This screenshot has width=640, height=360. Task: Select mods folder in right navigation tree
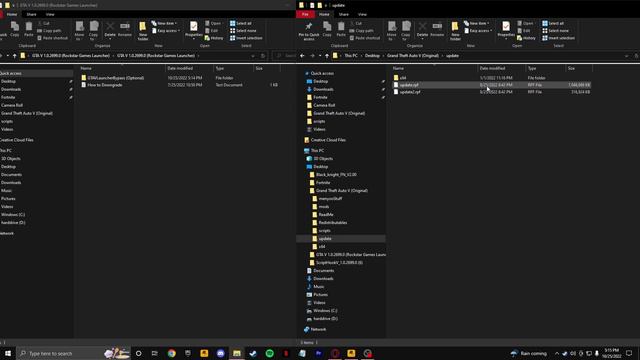(324, 207)
